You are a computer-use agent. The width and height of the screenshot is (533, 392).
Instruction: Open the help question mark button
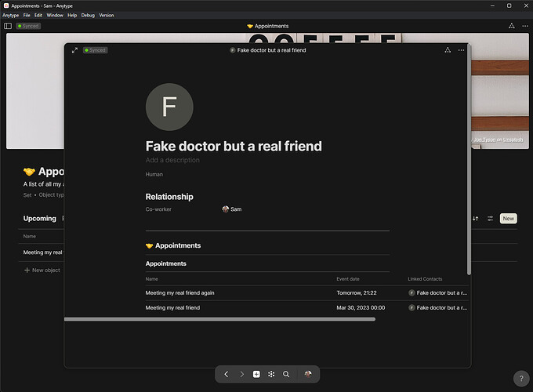click(x=521, y=379)
